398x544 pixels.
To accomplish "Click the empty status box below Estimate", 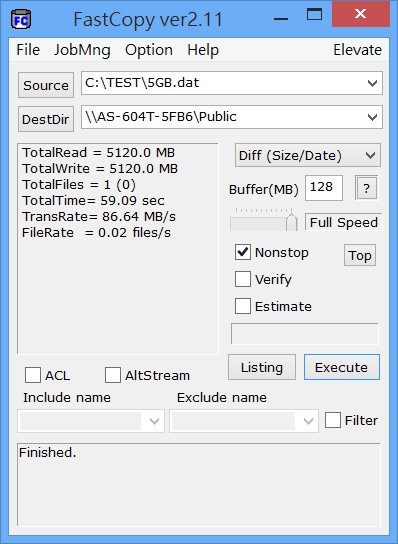I will pos(305,334).
